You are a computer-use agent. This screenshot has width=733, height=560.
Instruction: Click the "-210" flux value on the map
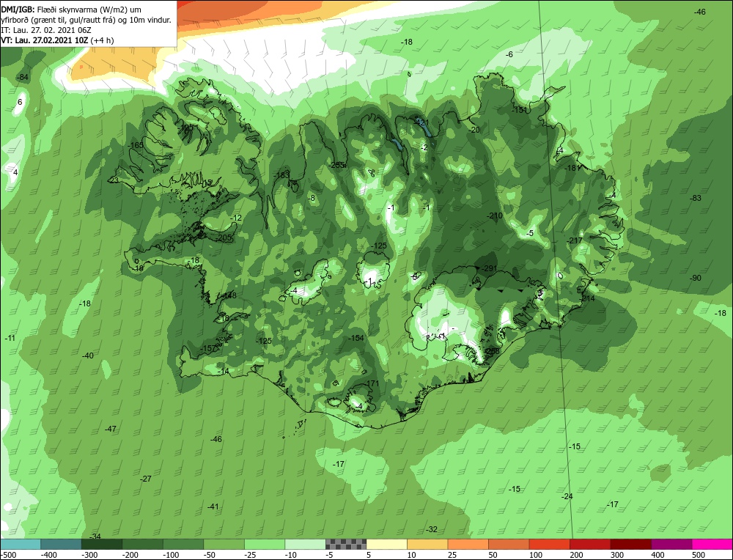click(495, 215)
